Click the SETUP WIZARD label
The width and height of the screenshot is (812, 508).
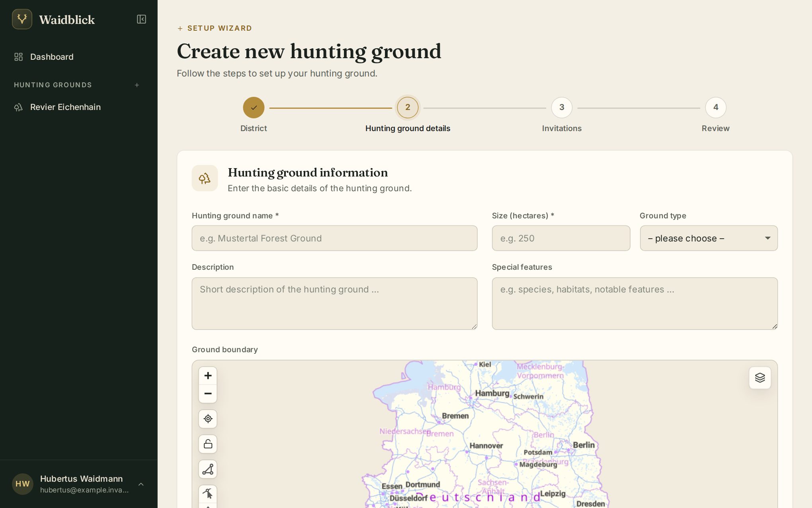point(220,28)
